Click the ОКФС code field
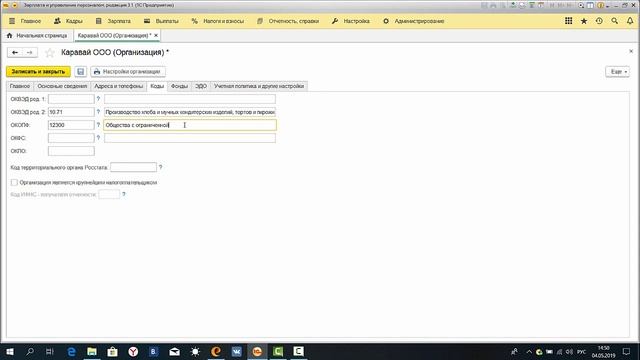 [71, 138]
